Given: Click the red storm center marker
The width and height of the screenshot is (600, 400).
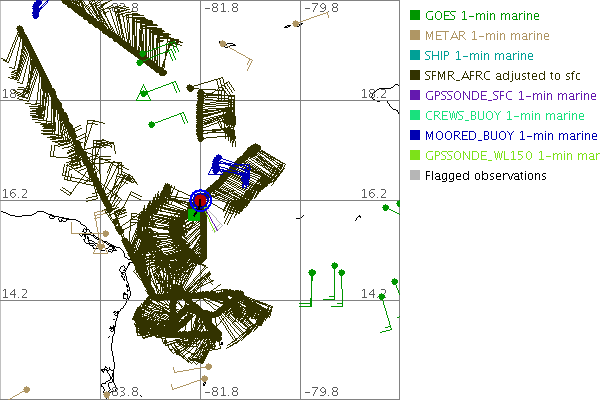Looking at the screenshot, I should pos(201,201).
